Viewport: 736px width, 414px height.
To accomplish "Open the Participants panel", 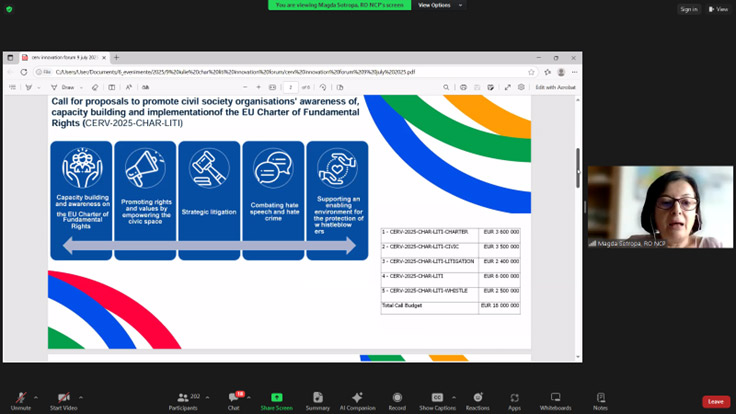I will [x=182, y=399].
